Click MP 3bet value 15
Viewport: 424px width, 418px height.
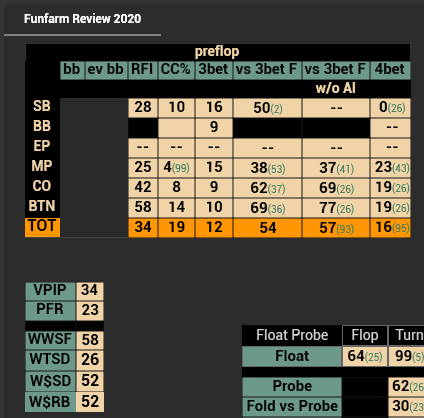[x=213, y=168]
